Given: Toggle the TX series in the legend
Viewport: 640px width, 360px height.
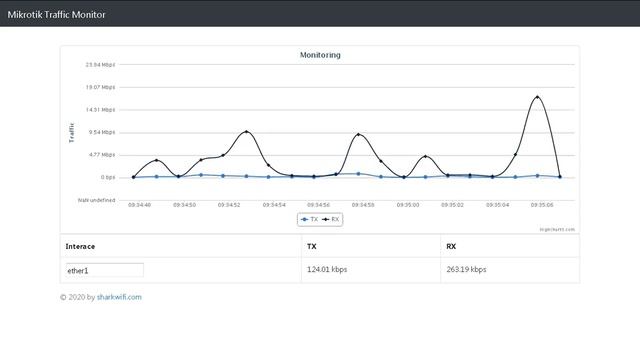Looking at the screenshot, I should point(309,219).
